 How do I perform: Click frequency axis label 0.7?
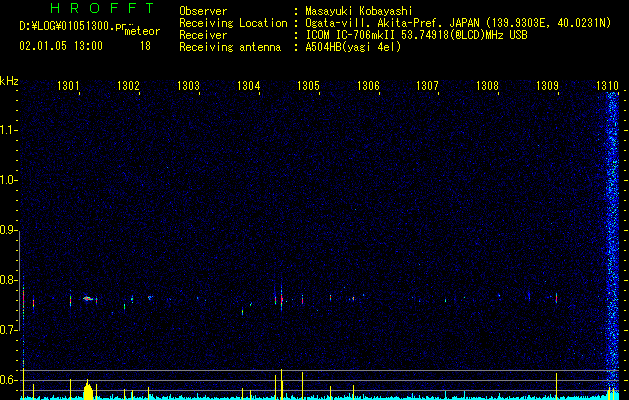click(x=8, y=330)
